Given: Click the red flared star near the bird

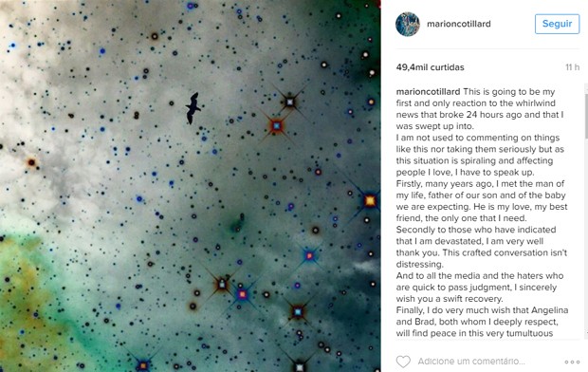Looking at the screenshot, I should (x=277, y=126).
